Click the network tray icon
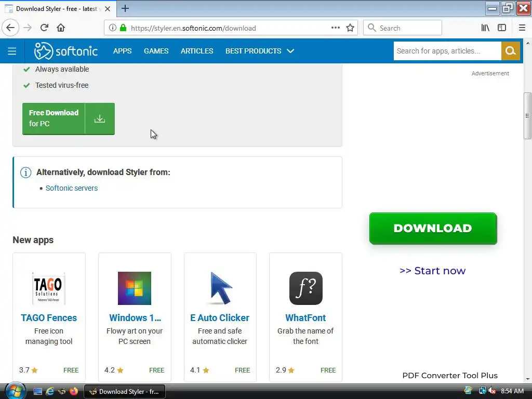 point(482,391)
